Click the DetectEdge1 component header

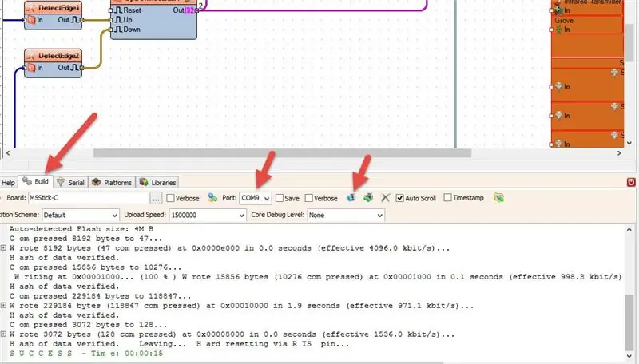[53, 8]
